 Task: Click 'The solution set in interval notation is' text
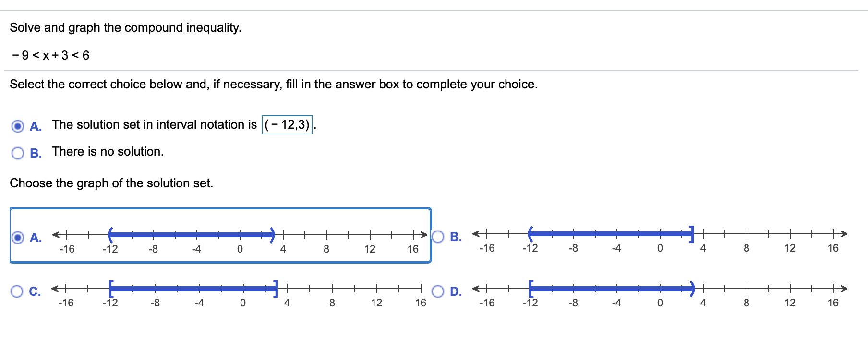pos(154,125)
